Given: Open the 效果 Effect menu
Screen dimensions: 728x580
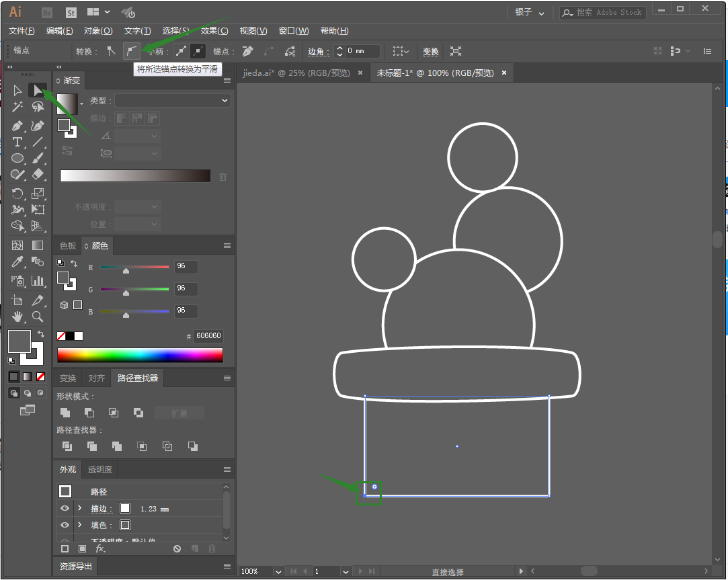Looking at the screenshot, I should (214, 31).
